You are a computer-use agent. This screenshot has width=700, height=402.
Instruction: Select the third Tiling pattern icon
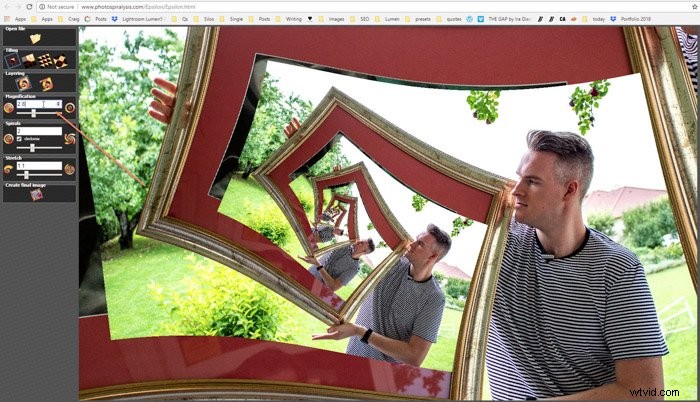click(45, 60)
